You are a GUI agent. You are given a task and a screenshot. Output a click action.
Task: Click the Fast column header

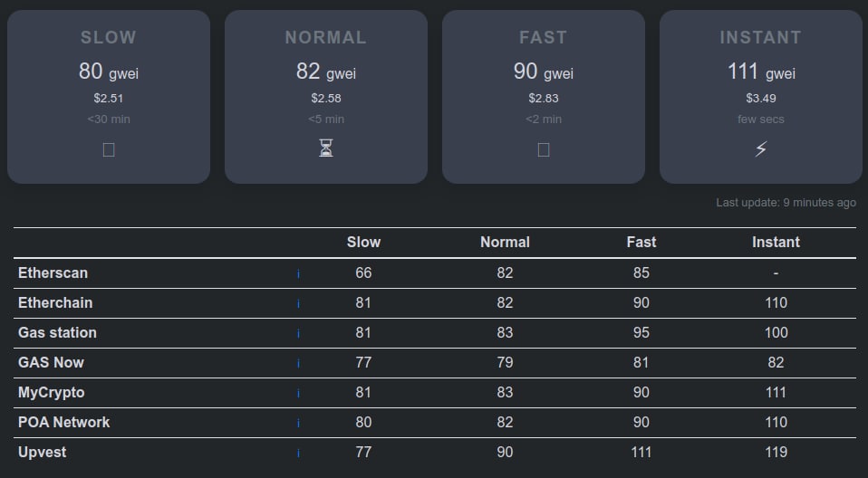[641, 242]
